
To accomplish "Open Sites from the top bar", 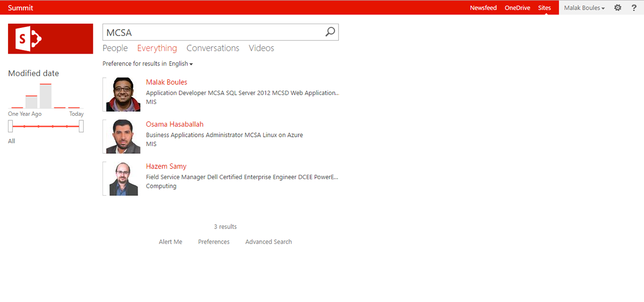I will click(544, 8).
